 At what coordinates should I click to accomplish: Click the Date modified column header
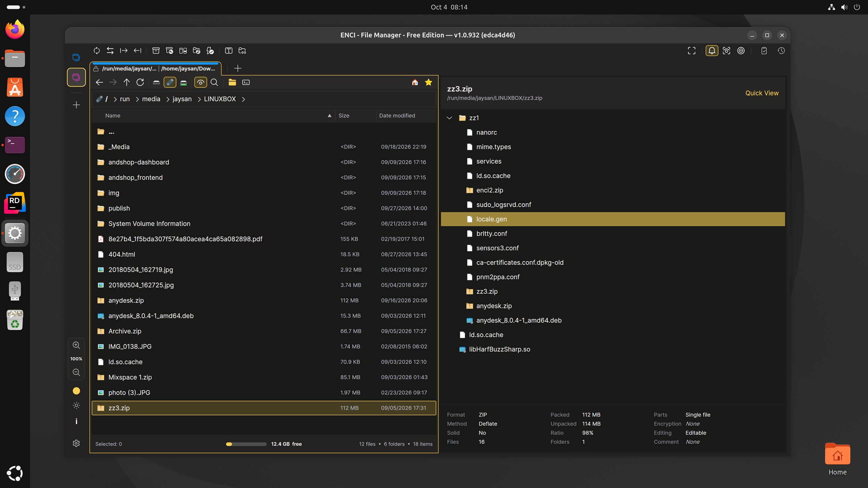point(397,115)
